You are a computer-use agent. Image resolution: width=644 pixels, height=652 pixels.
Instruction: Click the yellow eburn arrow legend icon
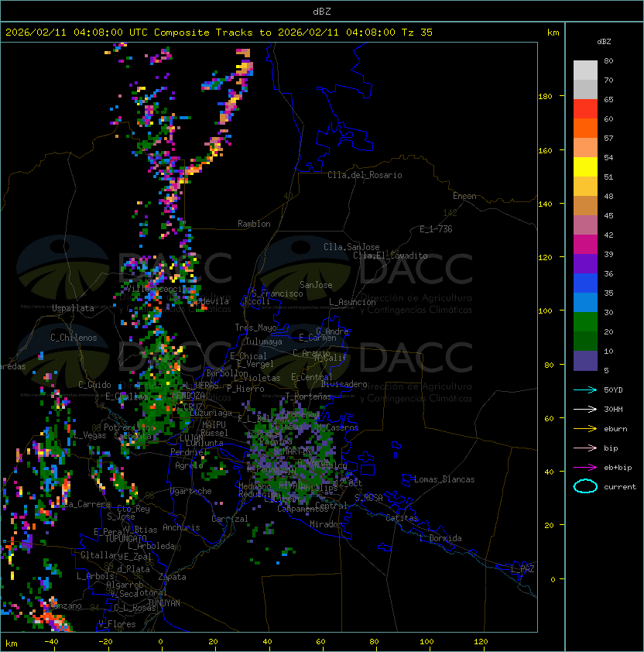click(585, 429)
